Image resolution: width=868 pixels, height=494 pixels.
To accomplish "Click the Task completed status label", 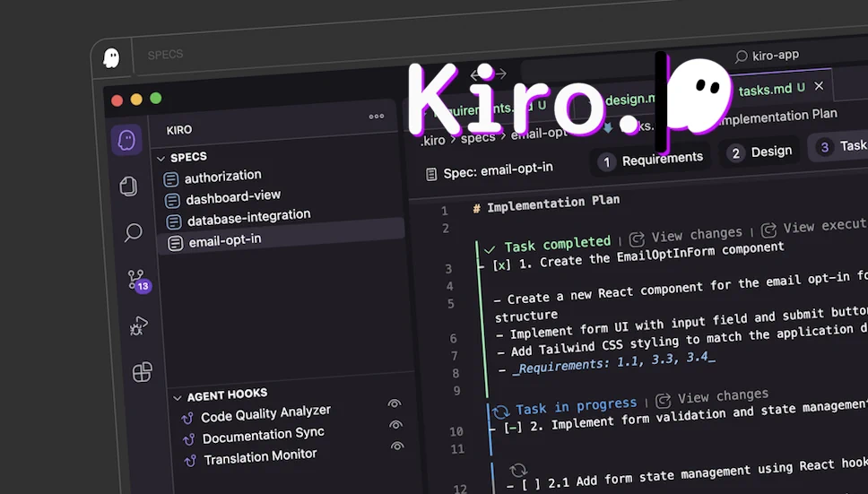I will 557,244.
